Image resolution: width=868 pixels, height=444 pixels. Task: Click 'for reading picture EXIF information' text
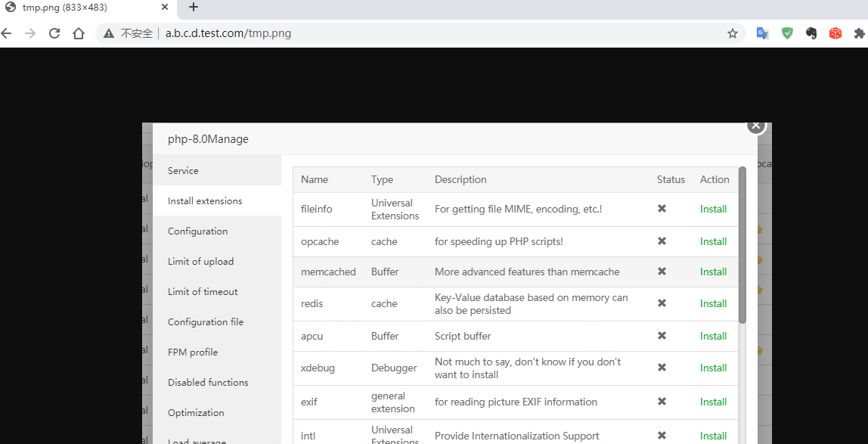pyautogui.click(x=516, y=402)
